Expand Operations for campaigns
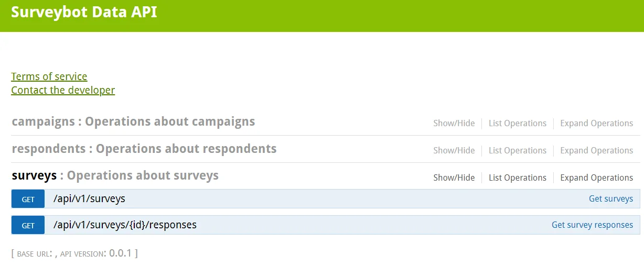The height and width of the screenshot is (266, 644). (x=596, y=124)
